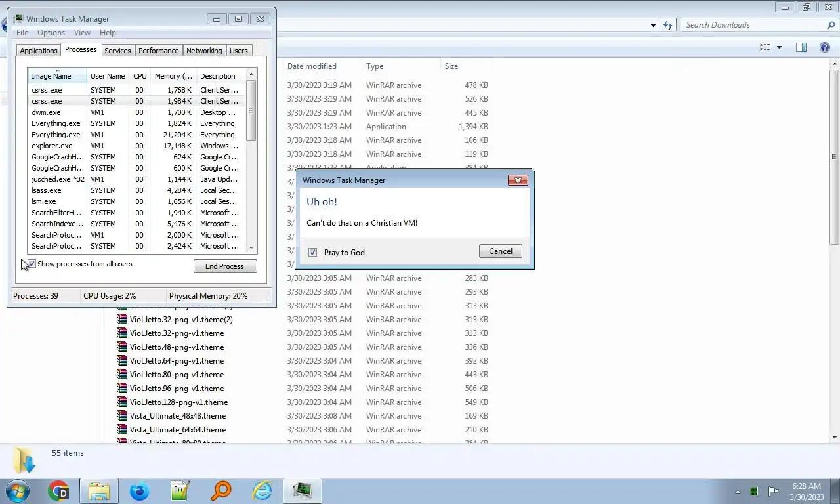Screen dimensions: 840x504
Task: Change view using the Explorer view icon
Action: click(x=765, y=47)
